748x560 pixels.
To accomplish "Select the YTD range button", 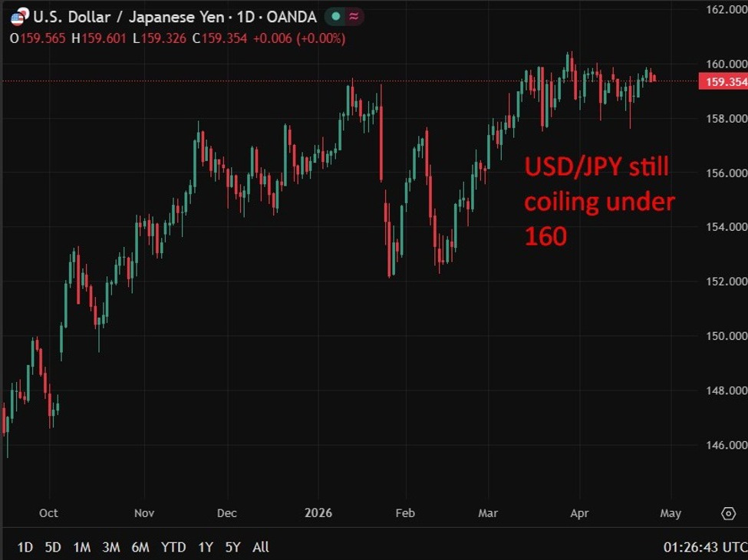I will (173, 548).
